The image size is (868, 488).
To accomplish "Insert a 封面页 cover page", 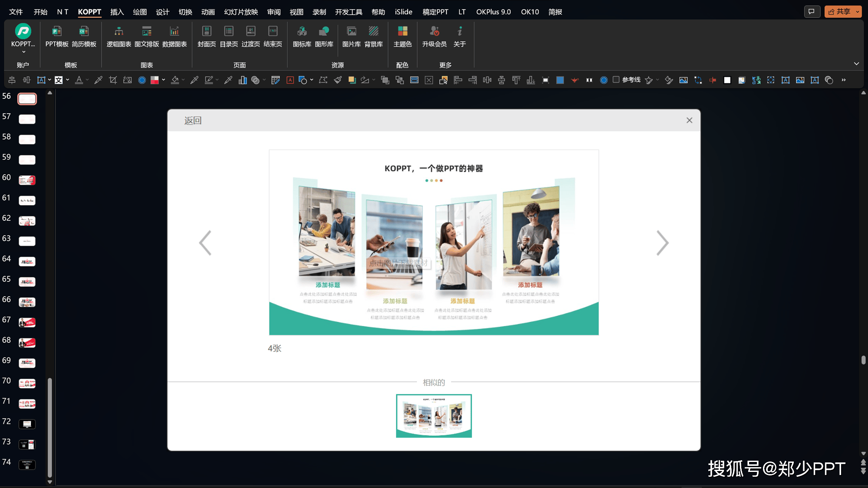I will pos(207,36).
